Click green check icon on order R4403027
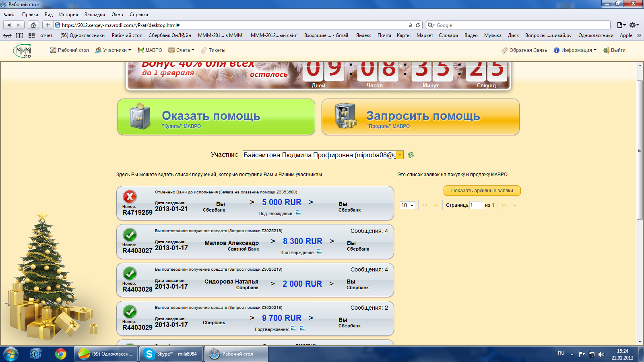 pos(130,235)
